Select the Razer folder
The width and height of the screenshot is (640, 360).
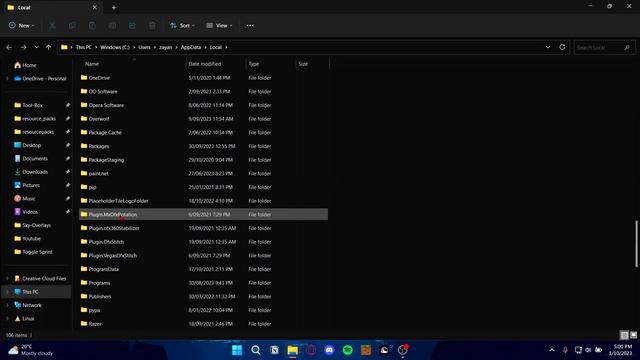[x=203, y=324]
